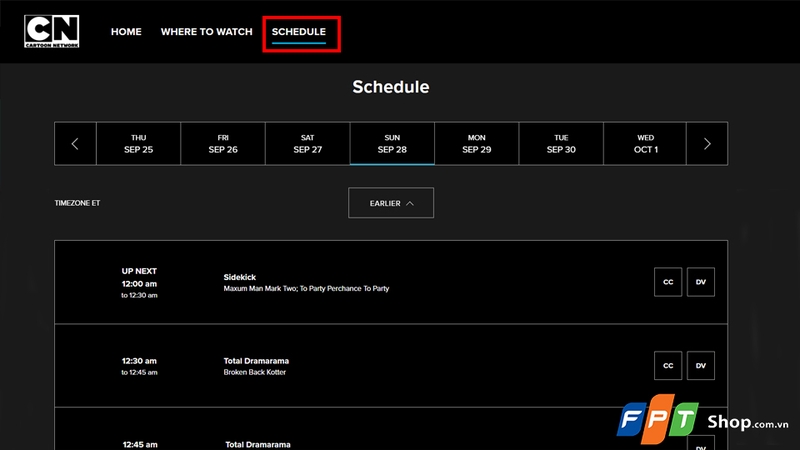Click the 'TIMEZONE ET' label
Image resolution: width=800 pixels, height=450 pixels.
click(77, 203)
